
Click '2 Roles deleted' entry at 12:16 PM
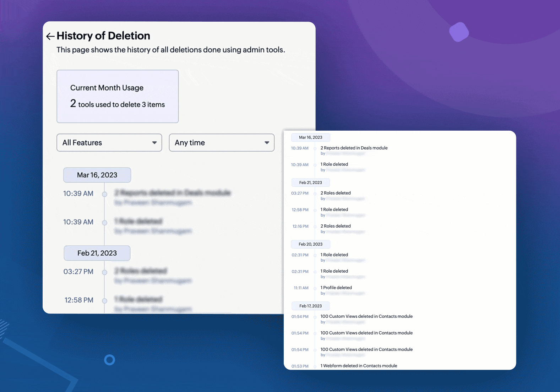pyautogui.click(x=336, y=226)
